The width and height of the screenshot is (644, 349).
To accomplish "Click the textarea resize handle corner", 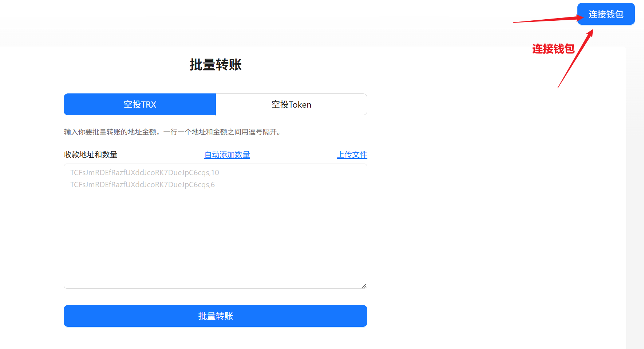I will 364,286.
